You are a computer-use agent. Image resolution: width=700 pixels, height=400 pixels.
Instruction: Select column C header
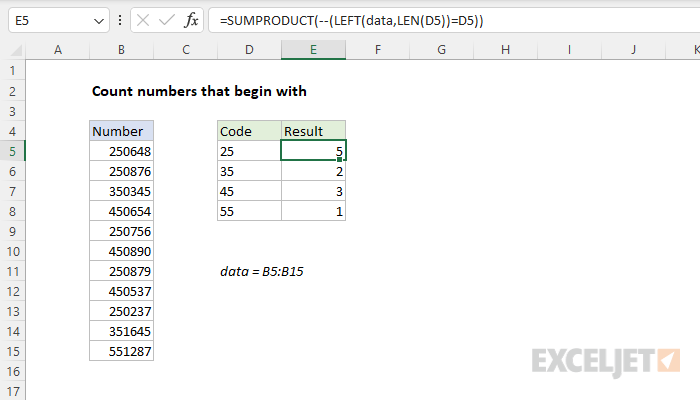[186, 50]
